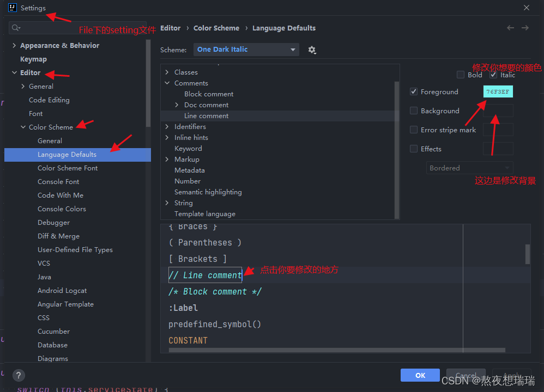Enable the Effects checkbox

click(414, 149)
